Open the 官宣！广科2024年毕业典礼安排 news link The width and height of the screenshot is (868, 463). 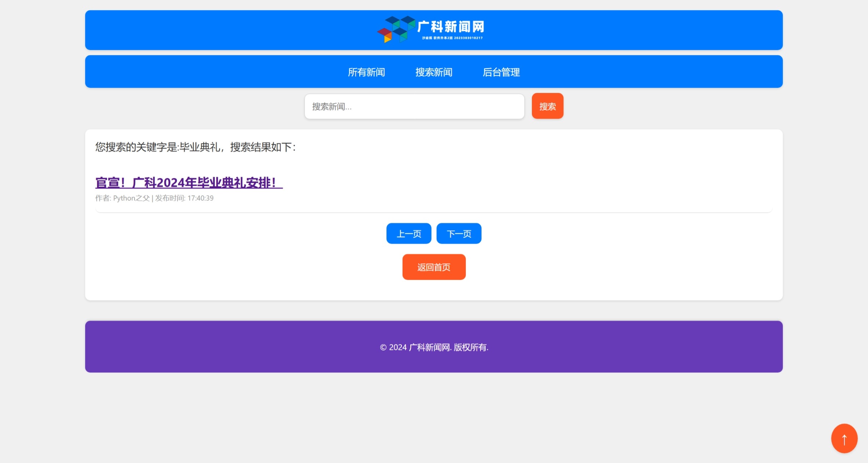click(x=189, y=182)
